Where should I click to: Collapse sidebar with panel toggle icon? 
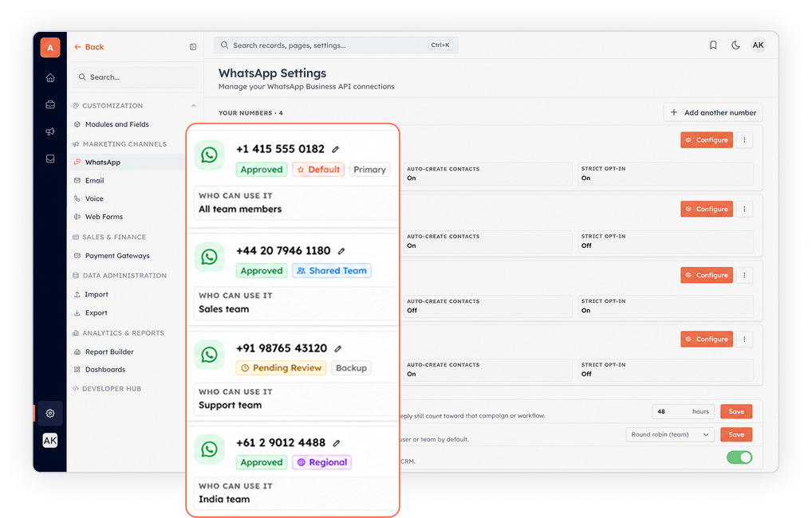pyautogui.click(x=193, y=47)
